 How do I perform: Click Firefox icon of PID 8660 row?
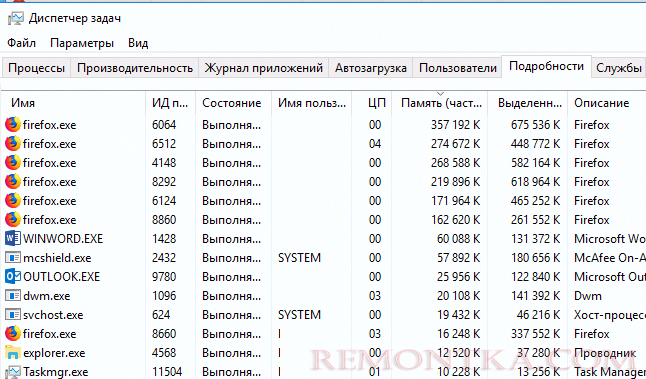tap(13, 333)
